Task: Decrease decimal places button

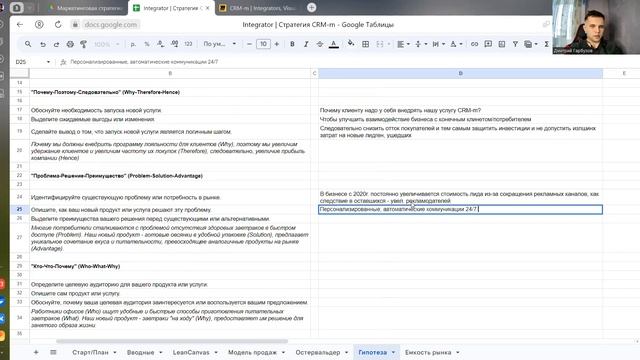Action: [x=160, y=44]
